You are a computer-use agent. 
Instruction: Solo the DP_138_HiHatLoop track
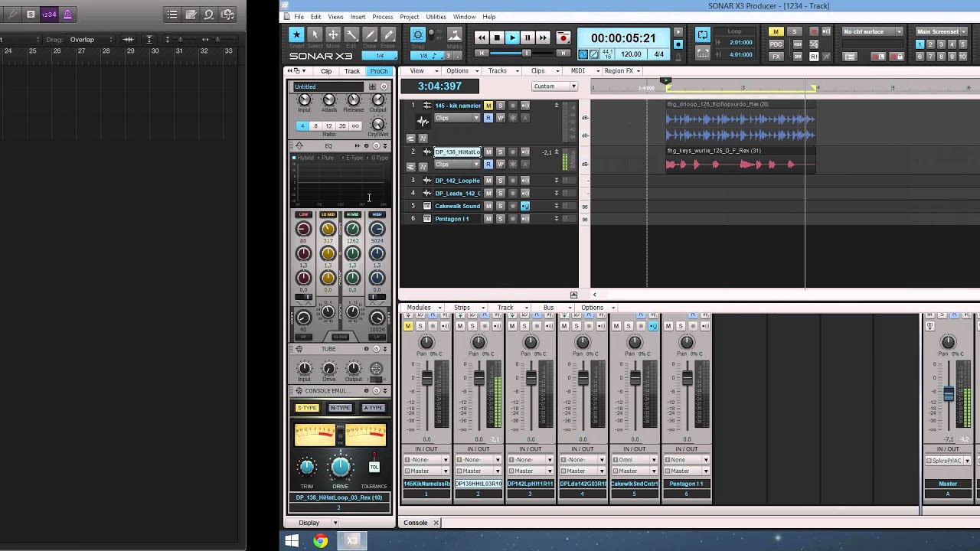pyautogui.click(x=501, y=152)
